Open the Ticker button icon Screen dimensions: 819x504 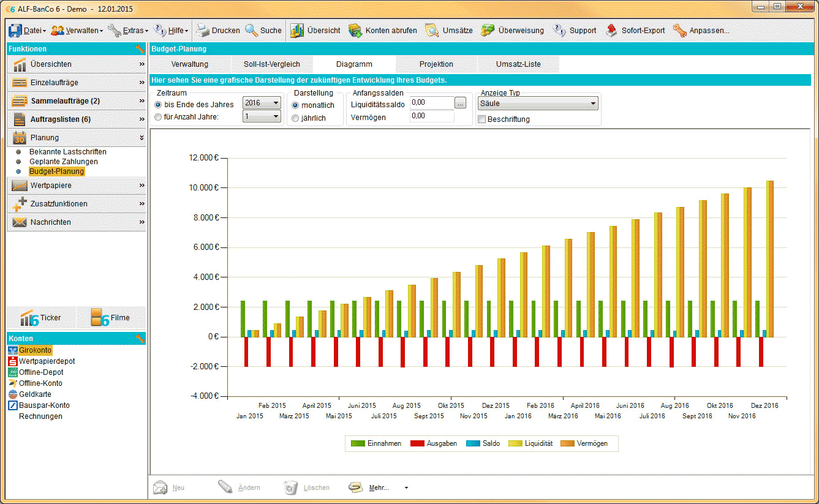[x=30, y=318]
